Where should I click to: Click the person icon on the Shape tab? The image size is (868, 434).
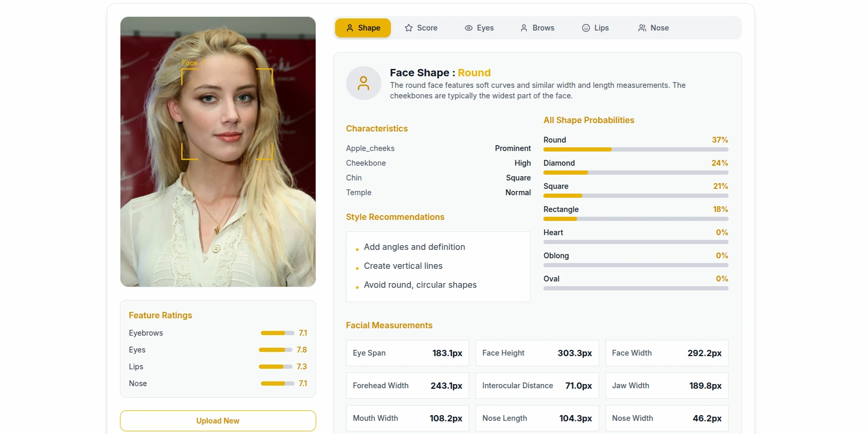click(x=350, y=28)
